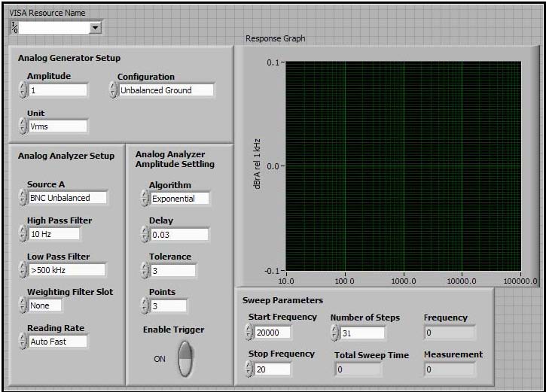The height and width of the screenshot is (392, 546).
Task: Open the VISA Resource Name dropdown
Action: click(x=95, y=28)
